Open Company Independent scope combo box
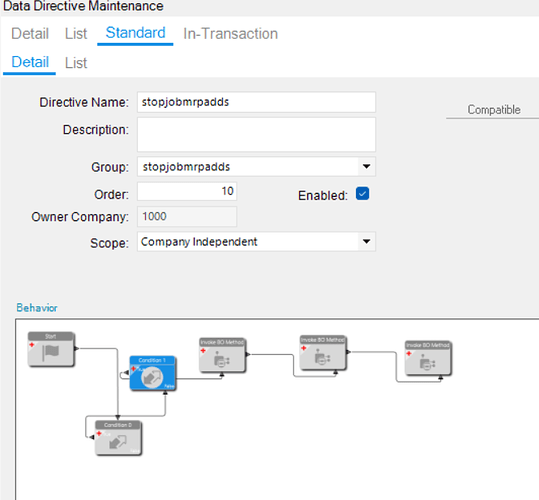Viewport: 539px width, 500px height. [256, 242]
